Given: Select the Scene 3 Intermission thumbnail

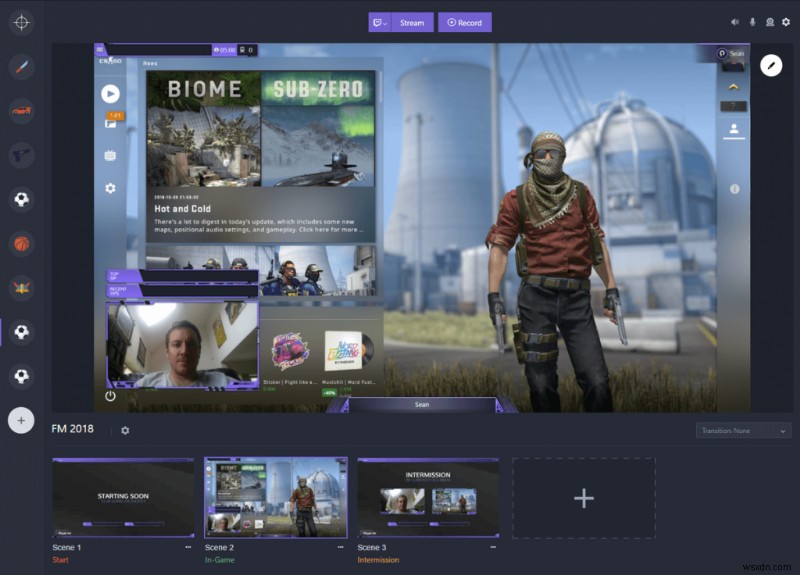Looking at the screenshot, I should point(428,497).
